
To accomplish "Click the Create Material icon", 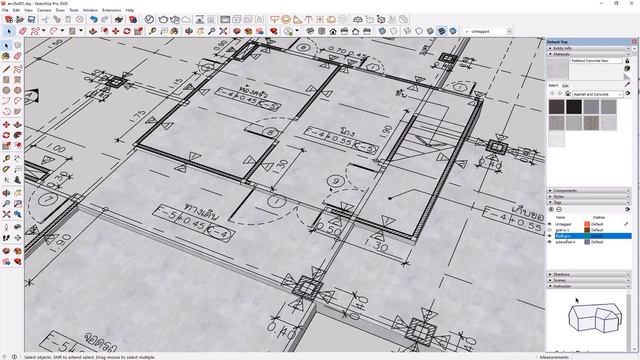I will [627, 68].
